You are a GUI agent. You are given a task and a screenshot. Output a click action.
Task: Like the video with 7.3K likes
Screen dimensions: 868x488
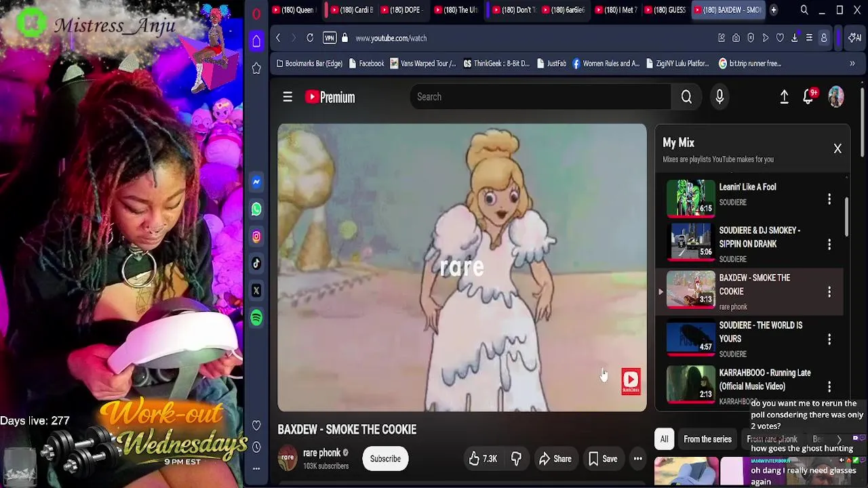[x=483, y=459]
